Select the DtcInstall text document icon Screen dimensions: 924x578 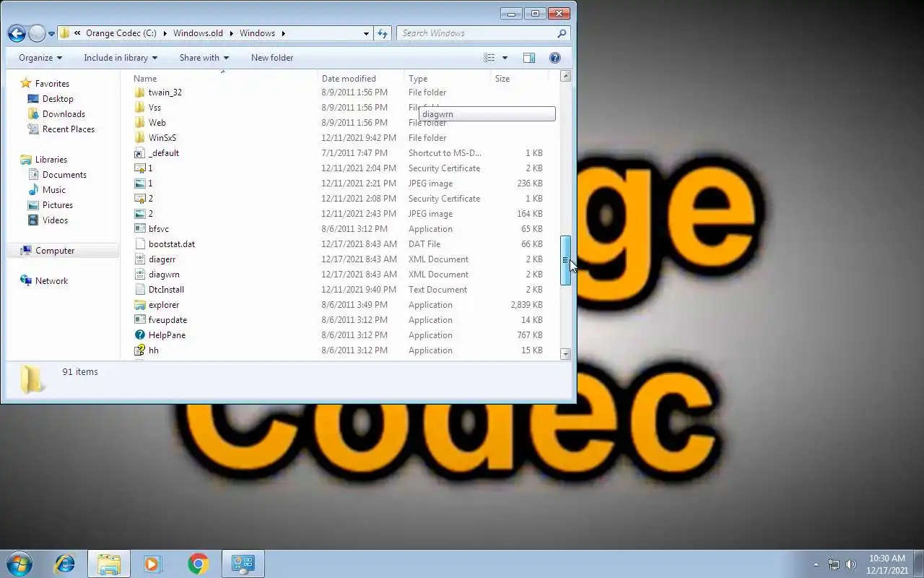(x=140, y=290)
